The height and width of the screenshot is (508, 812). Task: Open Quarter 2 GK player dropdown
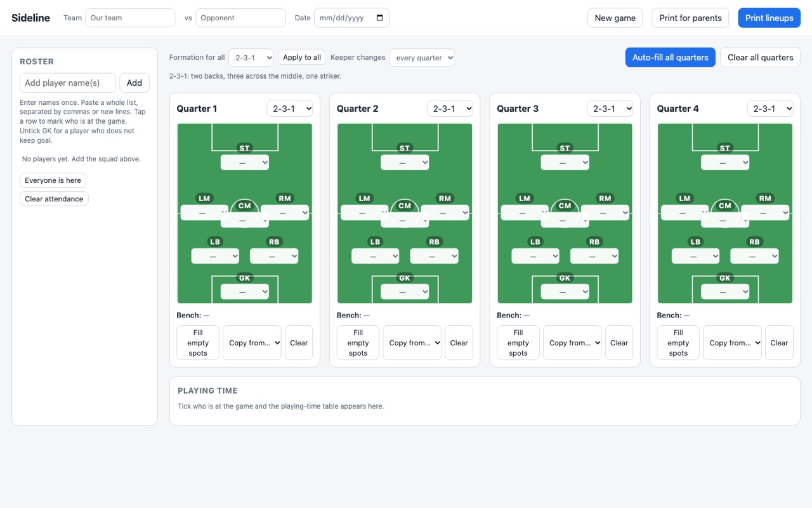click(x=405, y=292)
